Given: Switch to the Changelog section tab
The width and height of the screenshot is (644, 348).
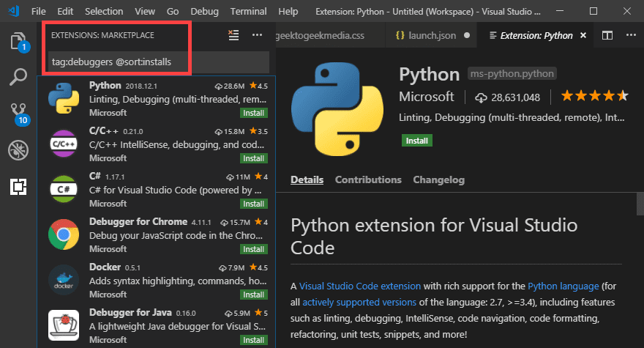Looking at the screenshot, I should 438,179.
